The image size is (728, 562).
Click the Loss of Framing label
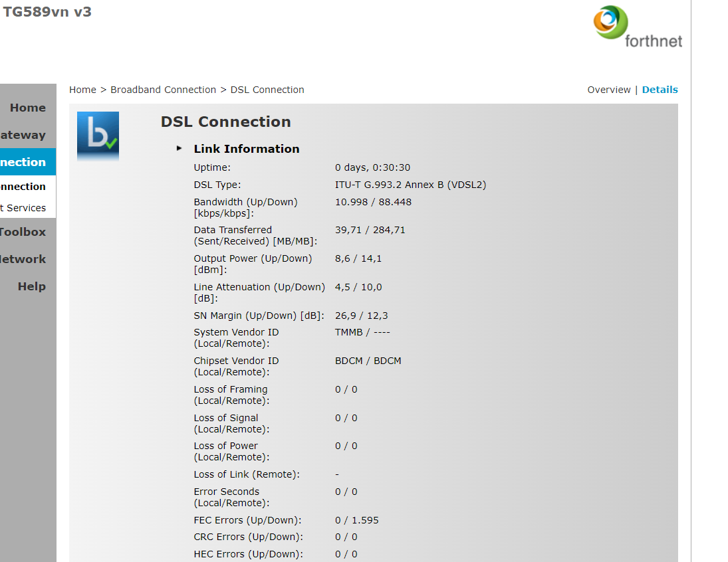click(231, 395)
